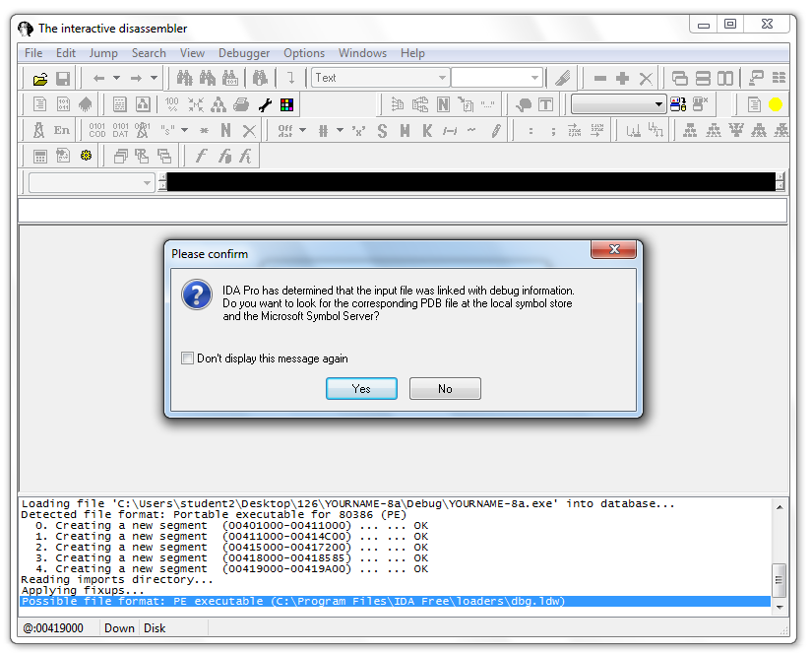Click the '0101 DAT' data icon

(120, 130)
